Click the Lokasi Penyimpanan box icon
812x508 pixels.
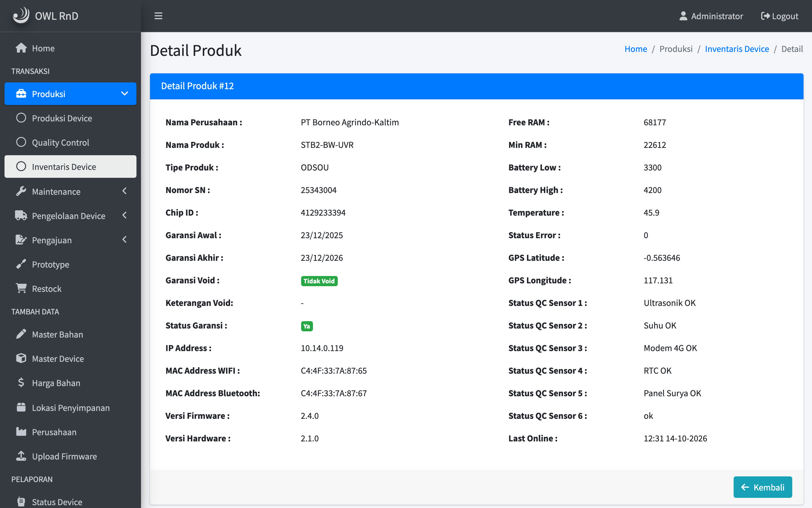point(21,407)
